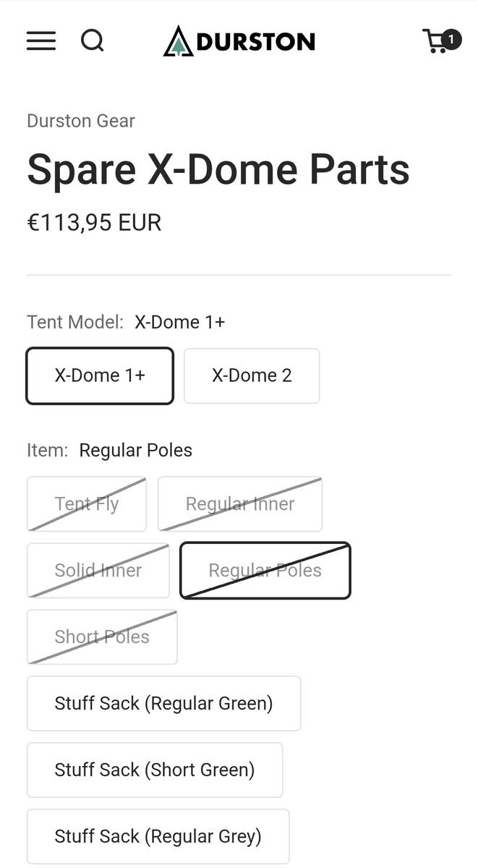Pick Stuff Sack (Regular Grey)
This screenshot has width=478, height=868.
point(158,837)
